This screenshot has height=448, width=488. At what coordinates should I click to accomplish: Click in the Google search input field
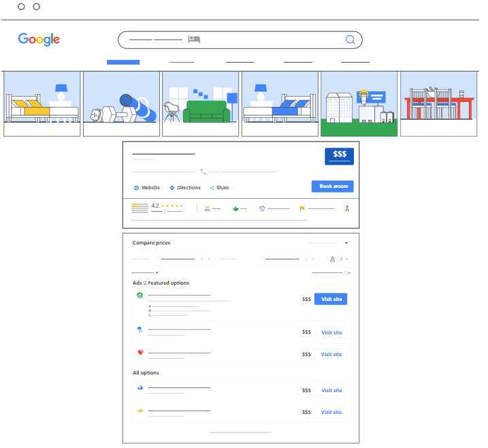(x=240, y=40)
